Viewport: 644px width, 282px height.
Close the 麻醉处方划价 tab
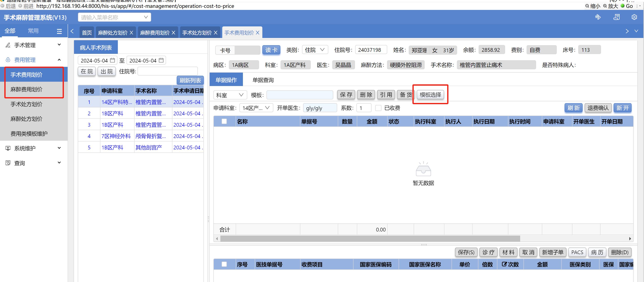(x=131, y=33)
